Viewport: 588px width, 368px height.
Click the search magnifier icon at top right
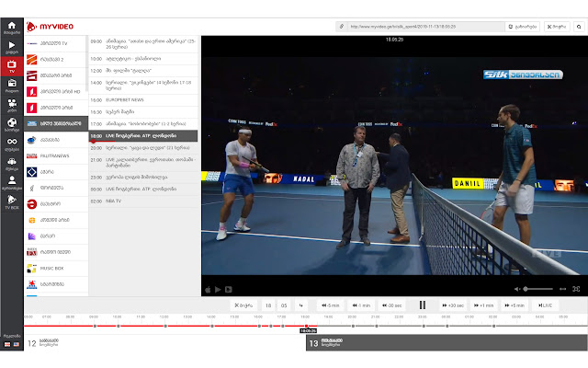(579, 27)
